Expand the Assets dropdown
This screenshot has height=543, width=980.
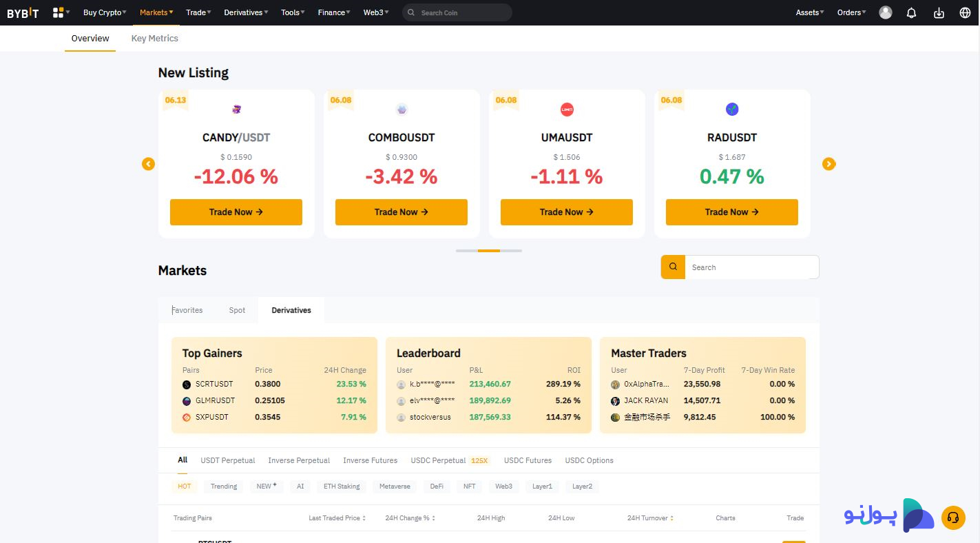[810, 12]
